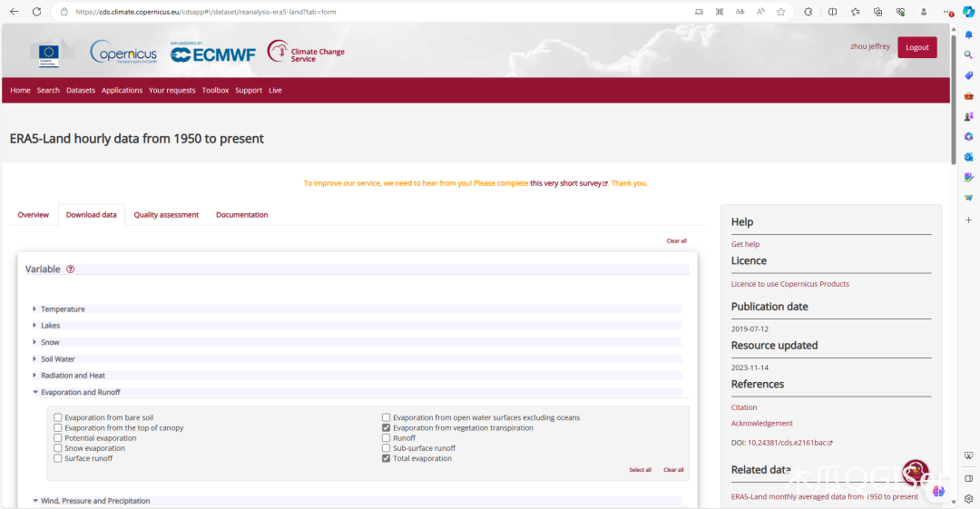
Task: Reload the page with the refresh icon
Action: 37,11
